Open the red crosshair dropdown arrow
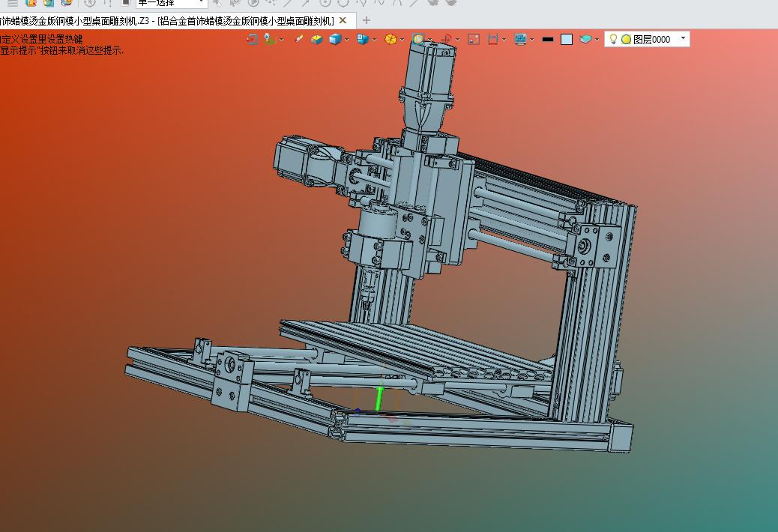Image resolution: width=778 pixels, height=532 pixels. point(457,39)
